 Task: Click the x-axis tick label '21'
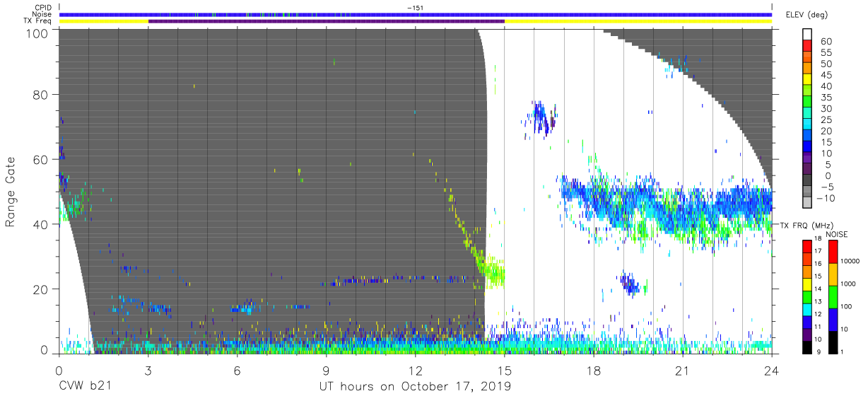coord(683,371)
